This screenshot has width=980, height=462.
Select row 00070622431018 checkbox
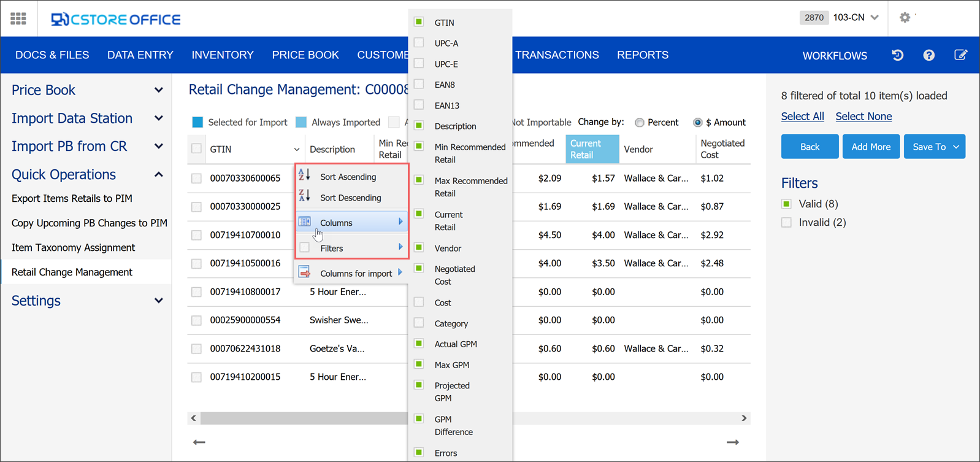[x=196, y=349]
